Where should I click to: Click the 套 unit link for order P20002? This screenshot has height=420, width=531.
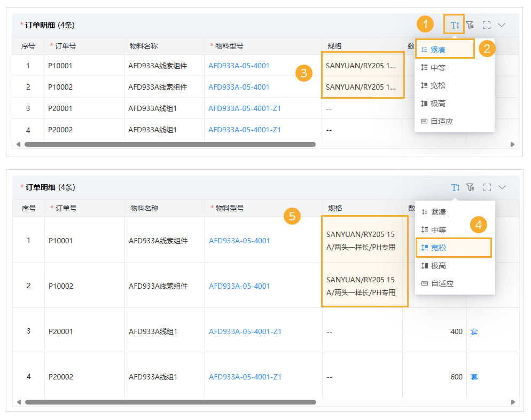pos(474,376)
